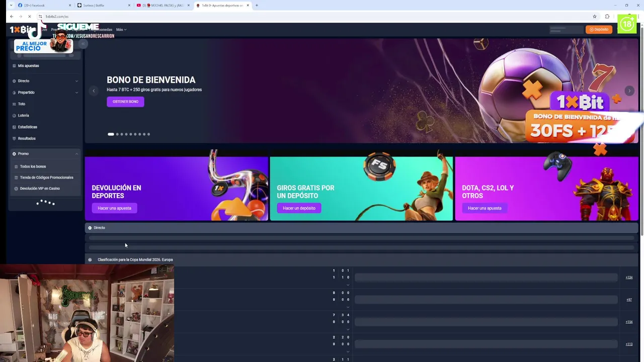This screenshot has width=644, height=362.
Task: Open the +154 more markets link
Action: (629, 322)
